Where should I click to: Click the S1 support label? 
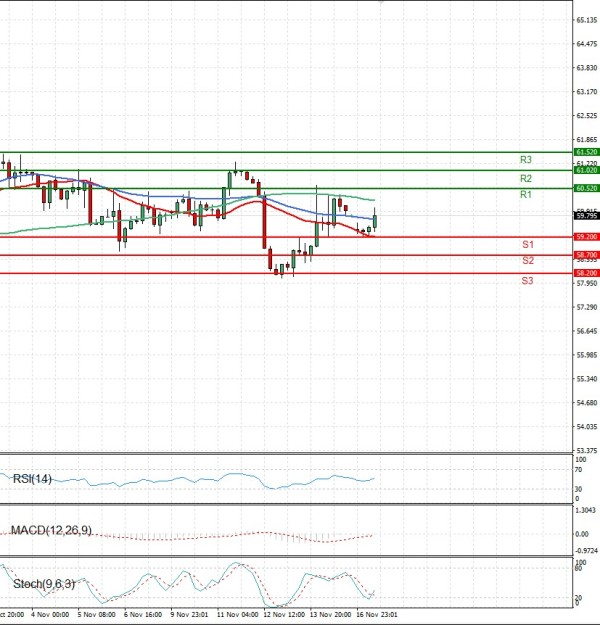point(527,245)
